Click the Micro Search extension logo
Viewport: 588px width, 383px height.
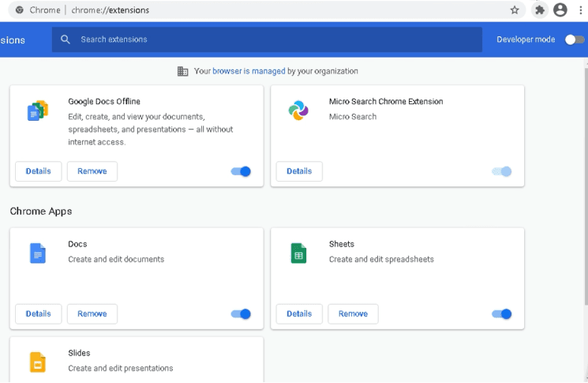point(298,111)
